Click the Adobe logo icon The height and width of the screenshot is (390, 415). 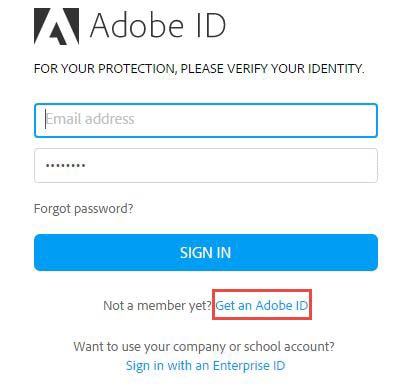coord(57,26)
